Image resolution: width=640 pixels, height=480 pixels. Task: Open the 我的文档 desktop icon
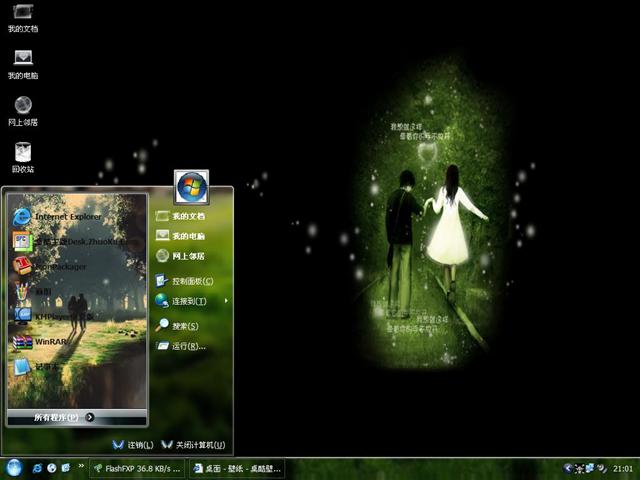coord(23,18)
